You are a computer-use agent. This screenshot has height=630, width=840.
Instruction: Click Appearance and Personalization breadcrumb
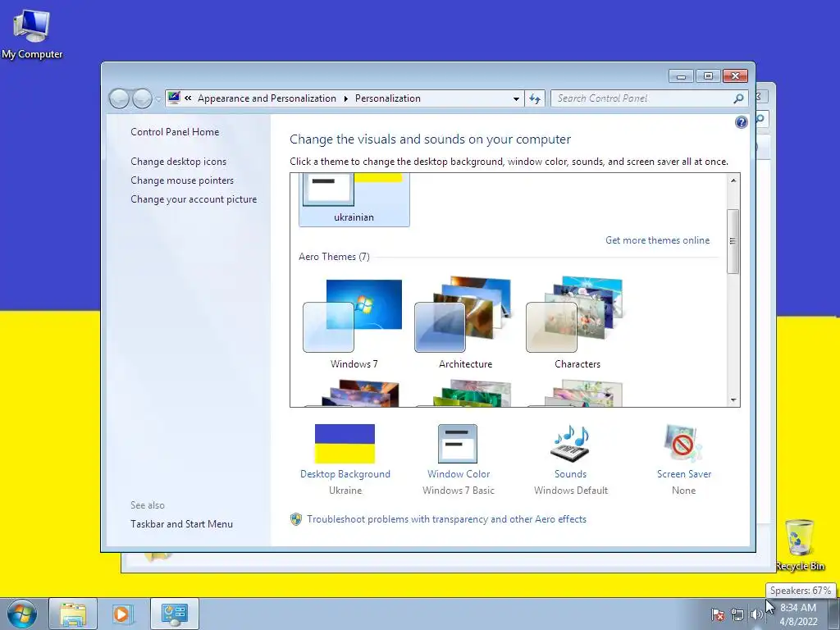267,98
